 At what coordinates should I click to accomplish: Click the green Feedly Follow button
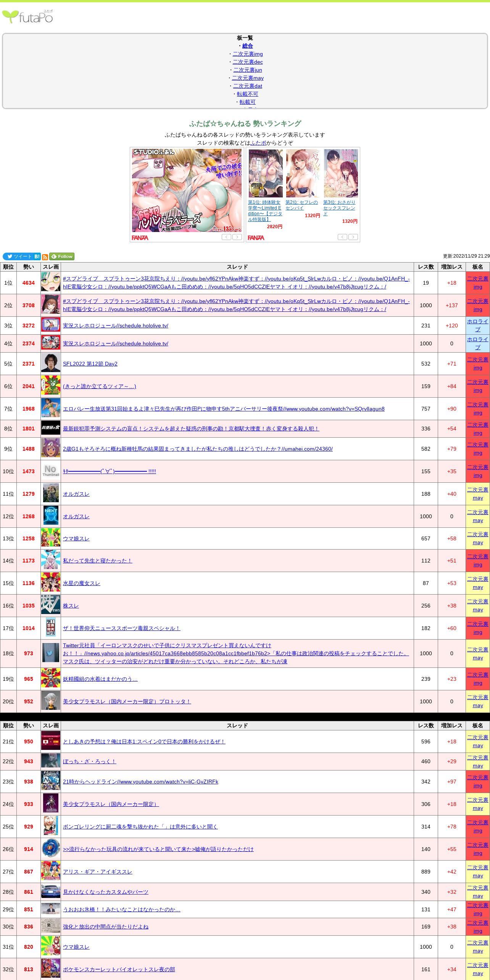[x=62, y=256]
